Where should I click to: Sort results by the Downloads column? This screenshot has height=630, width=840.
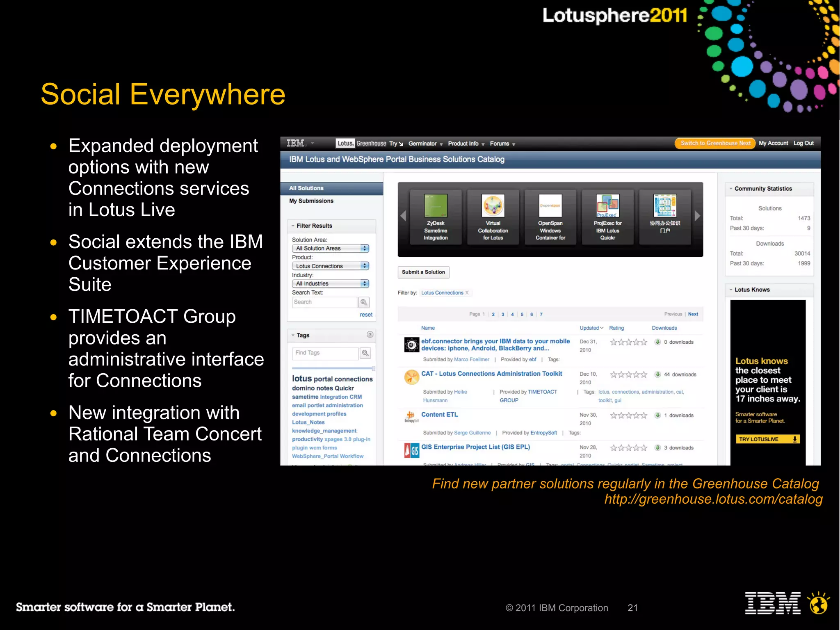(x=664, y=328)
